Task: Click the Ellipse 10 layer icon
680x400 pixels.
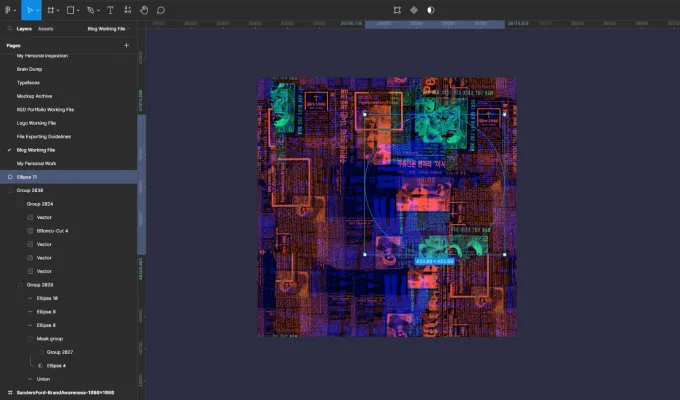Action: [x=30, y=298]
